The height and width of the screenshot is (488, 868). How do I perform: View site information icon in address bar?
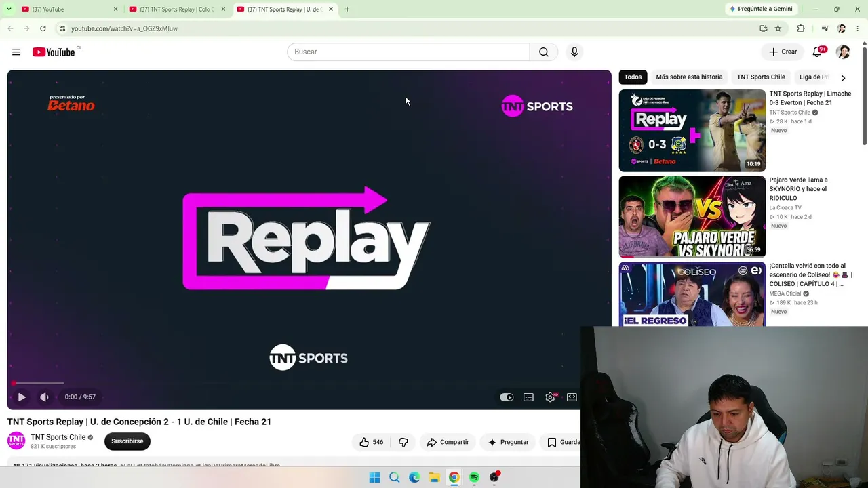point(62,28)
